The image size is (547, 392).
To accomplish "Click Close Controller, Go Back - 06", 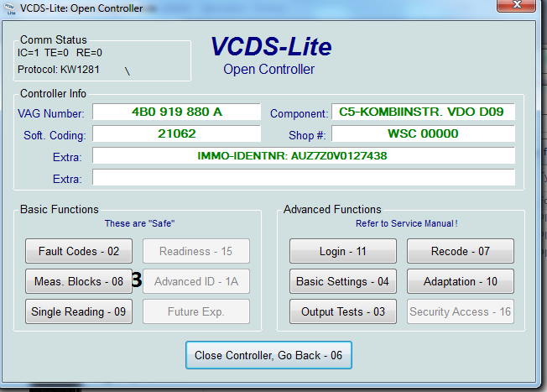I will (268, 355).
